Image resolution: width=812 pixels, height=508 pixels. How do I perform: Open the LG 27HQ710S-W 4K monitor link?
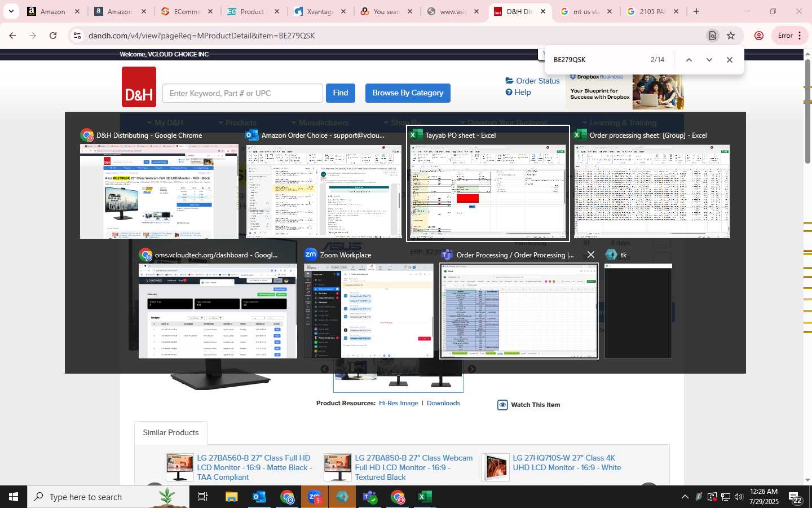(567, 463)
